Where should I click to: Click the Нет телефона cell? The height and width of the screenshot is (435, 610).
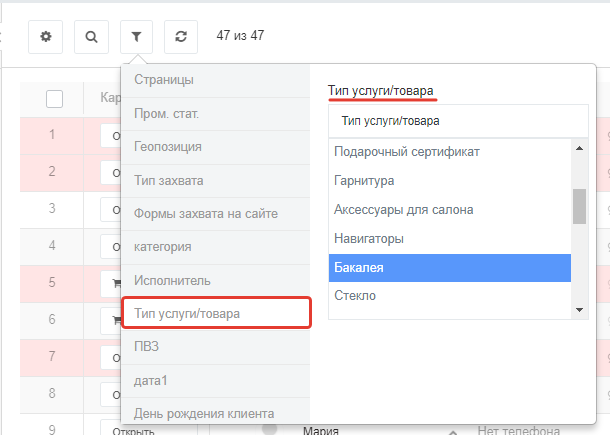[519, 430]
